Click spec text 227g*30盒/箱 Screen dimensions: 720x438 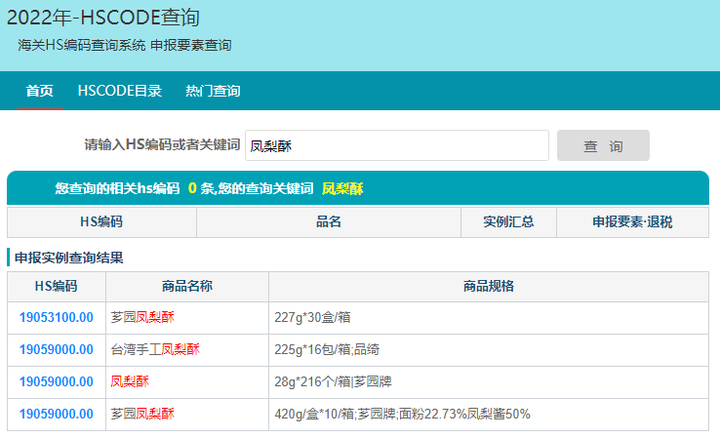(x=312, y=317)
